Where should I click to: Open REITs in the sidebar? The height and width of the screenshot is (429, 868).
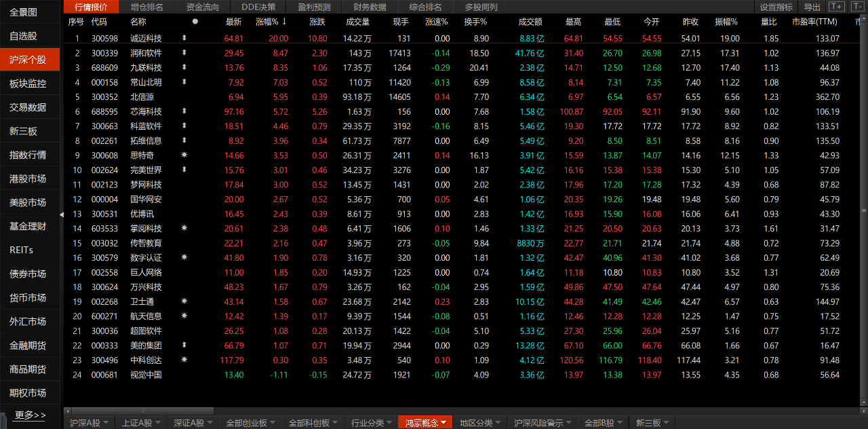[x=30, y=250]
